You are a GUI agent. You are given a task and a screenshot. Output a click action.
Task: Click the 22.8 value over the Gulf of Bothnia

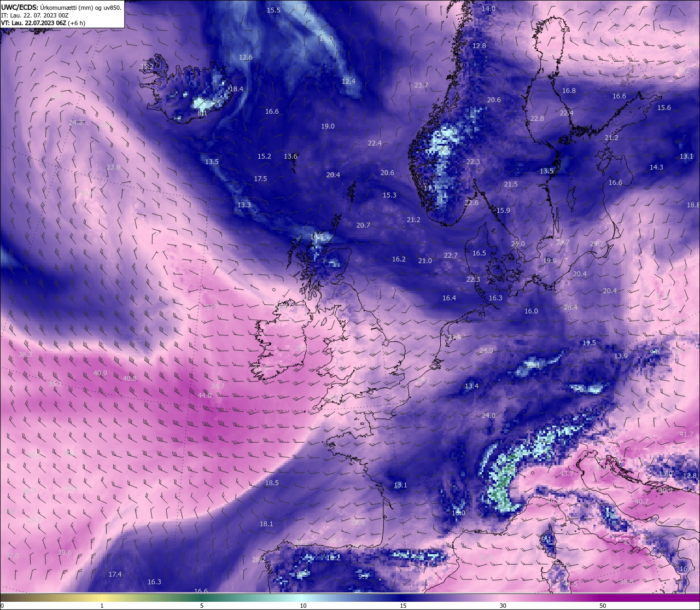537,119
